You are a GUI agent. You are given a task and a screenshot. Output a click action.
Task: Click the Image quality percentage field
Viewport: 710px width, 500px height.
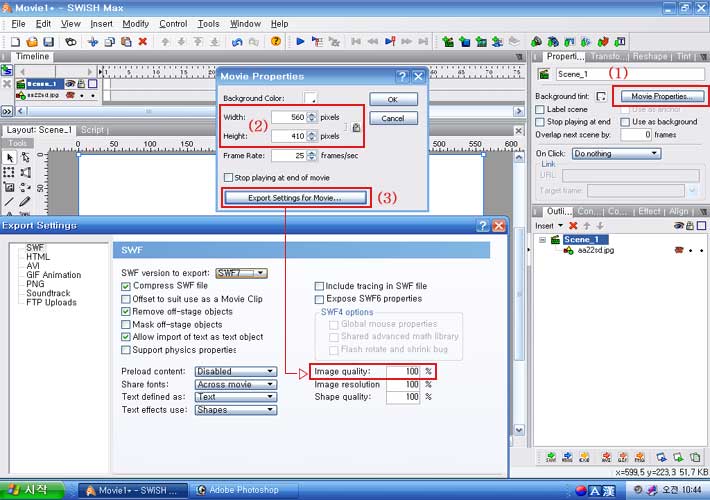click(403, 371)
